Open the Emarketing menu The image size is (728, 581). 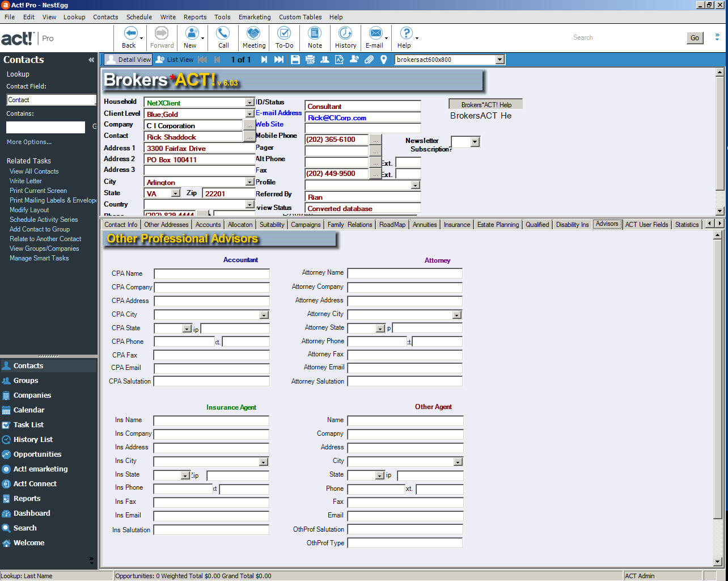[x=255, y=17]
